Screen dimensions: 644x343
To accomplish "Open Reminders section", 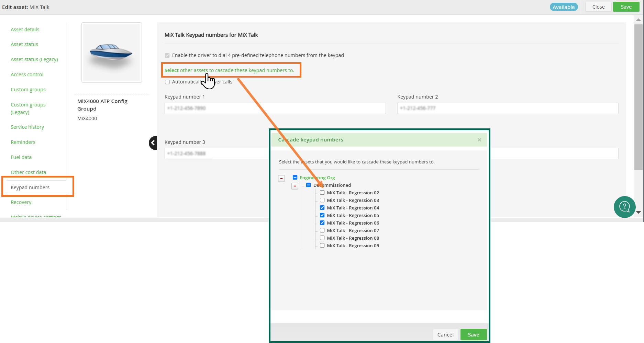I will [x=23, y=142].
